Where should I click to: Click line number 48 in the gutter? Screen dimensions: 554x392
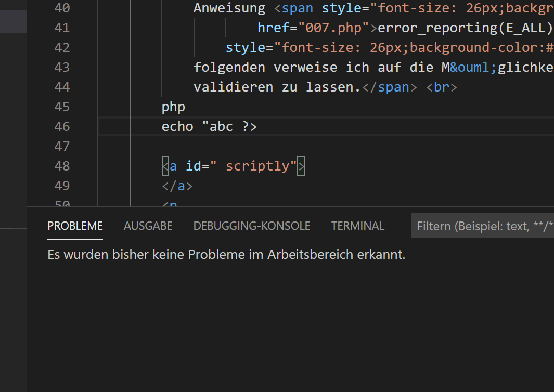[62, 166]
